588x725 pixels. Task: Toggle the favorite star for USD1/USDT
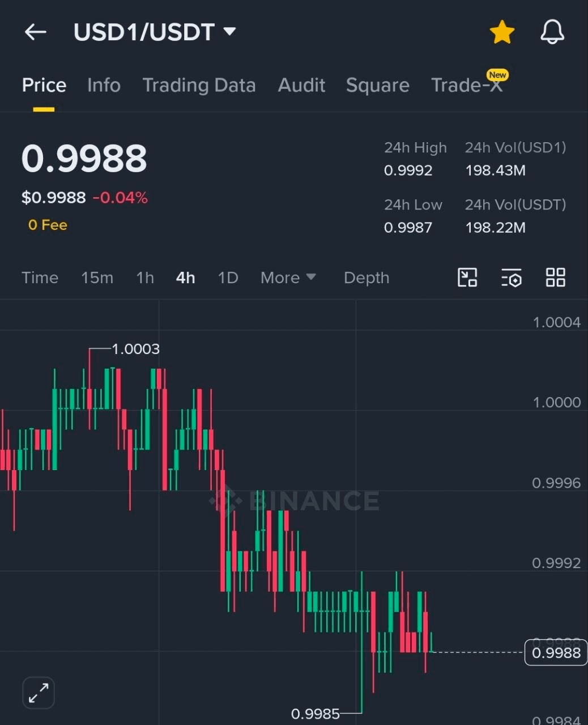tap(502, 32)
